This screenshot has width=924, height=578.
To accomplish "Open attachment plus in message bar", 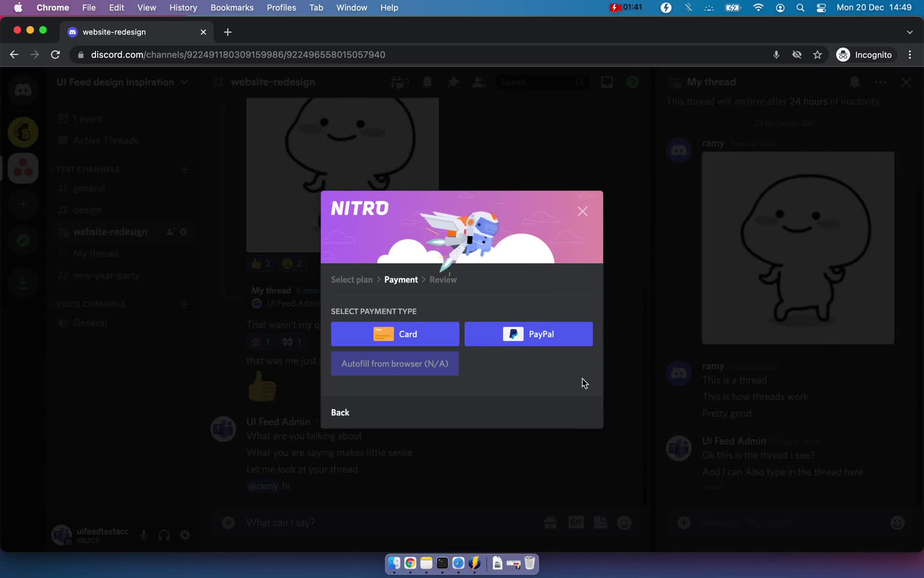I will [x=229, y=523].
